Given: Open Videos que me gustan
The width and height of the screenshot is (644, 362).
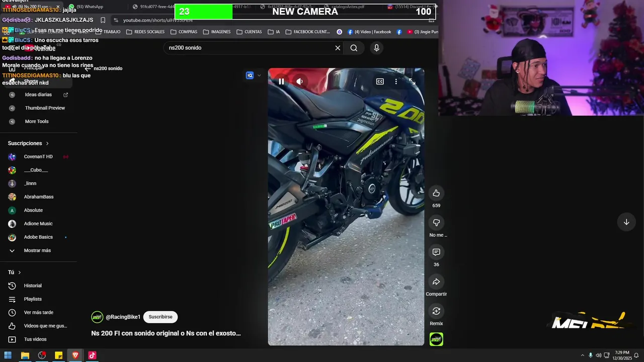Looking at the screenshot, I should 39,326.
